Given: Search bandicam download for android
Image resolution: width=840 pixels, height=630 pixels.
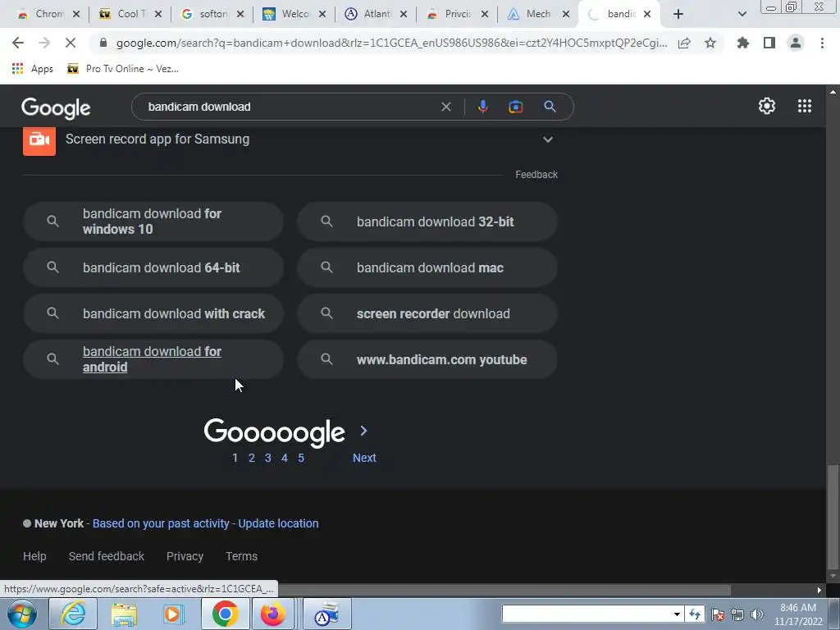Looking at the screenshot, I should point(153,359).
